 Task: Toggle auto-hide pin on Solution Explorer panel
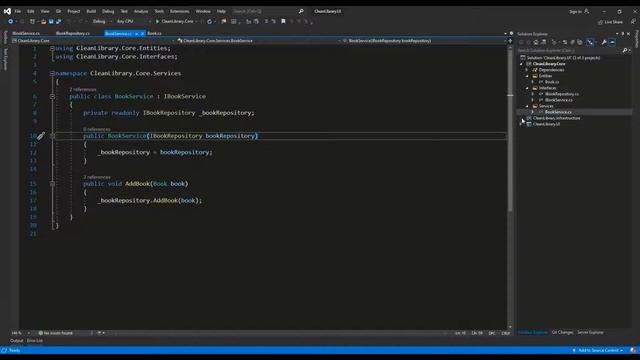(622, 33)
